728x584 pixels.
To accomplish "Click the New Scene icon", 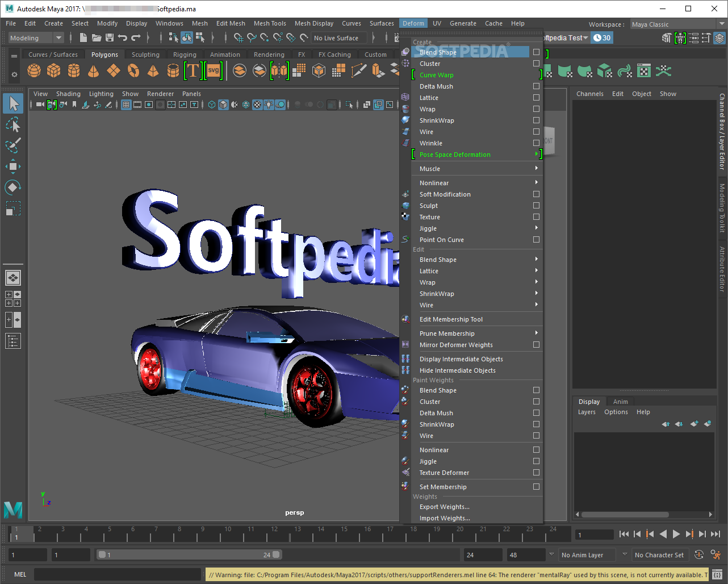I will [x=83, y=38].
